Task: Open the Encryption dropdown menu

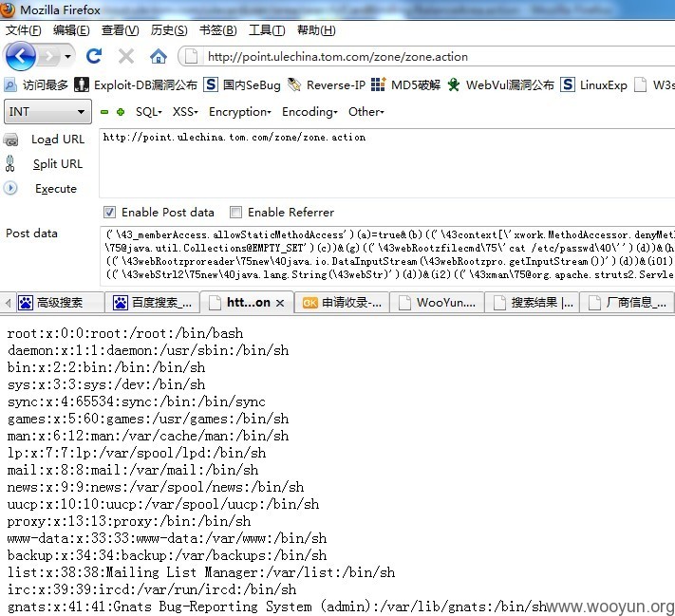Action: (240, 112)
